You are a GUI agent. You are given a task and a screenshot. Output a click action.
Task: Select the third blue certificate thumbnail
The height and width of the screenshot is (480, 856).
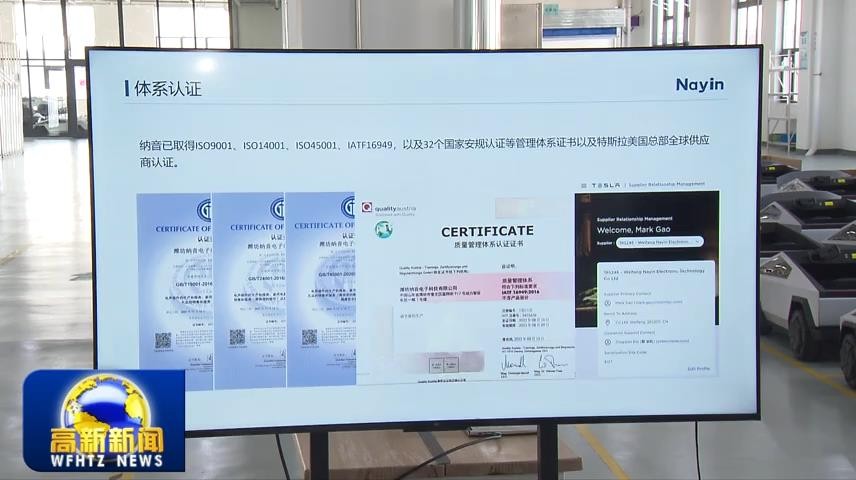click(320, 289)
